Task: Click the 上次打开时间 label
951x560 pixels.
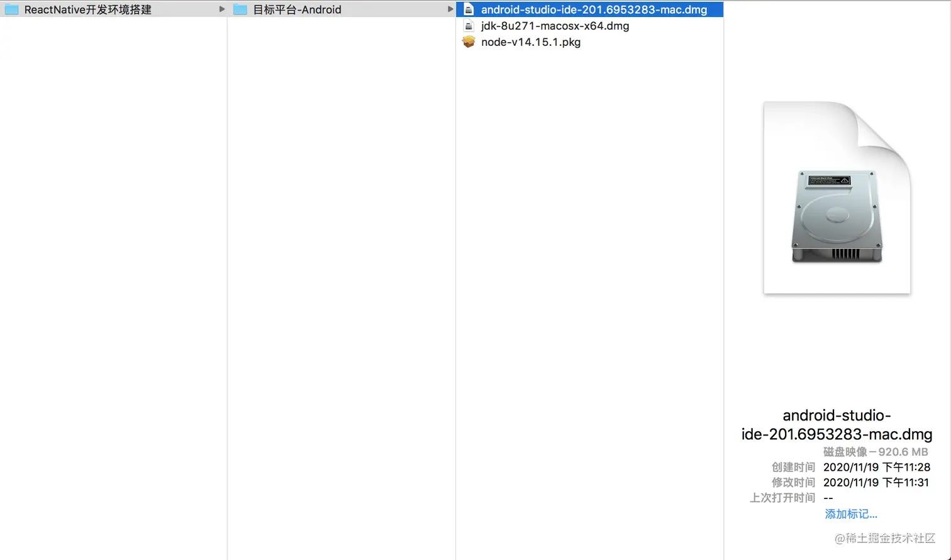Action: [782, 498]
